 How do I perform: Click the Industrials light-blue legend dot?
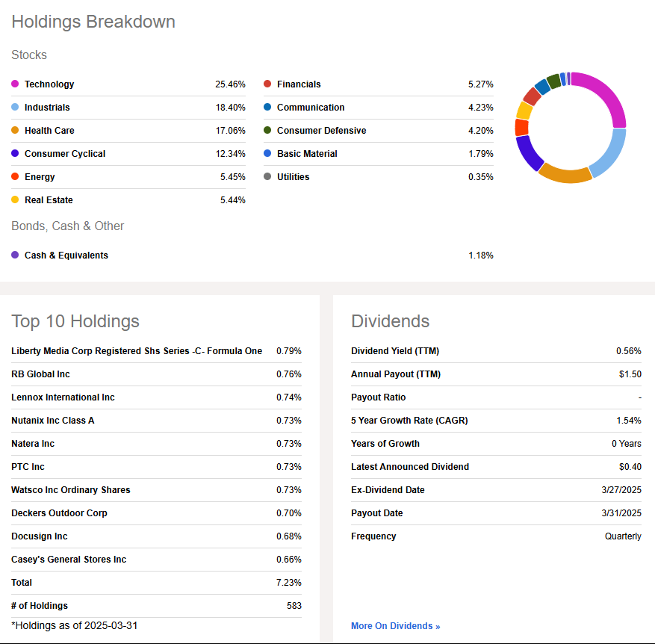point(15,108)
